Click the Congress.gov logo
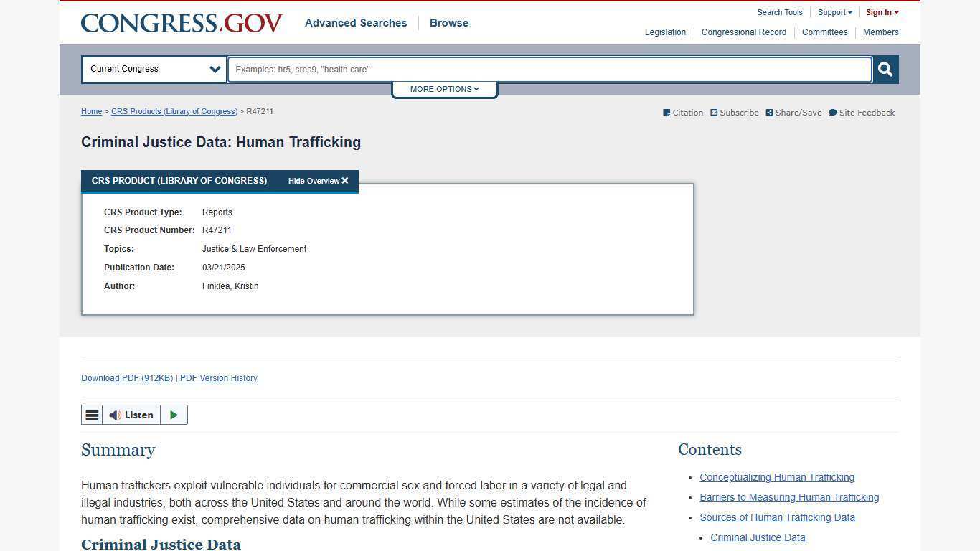Viewport: 980px width, 551px height. [182, 22]
